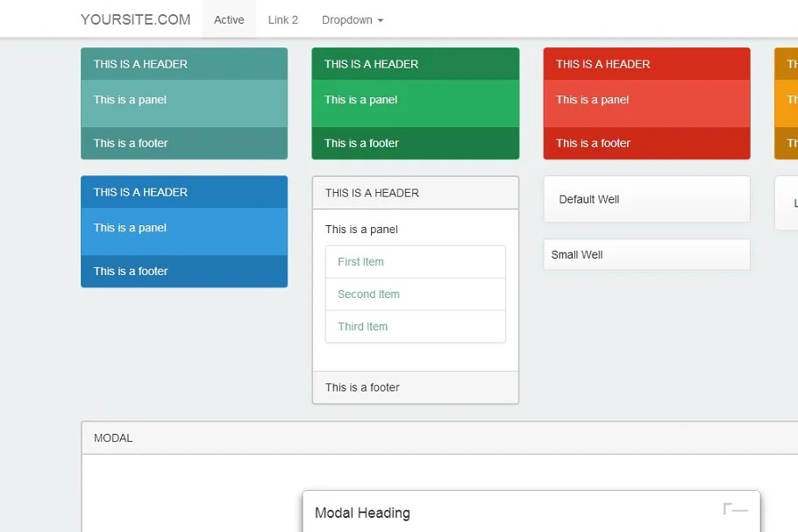Click the Small Well box
Viewport: 798px width, 532px height.
coord(646,255)
